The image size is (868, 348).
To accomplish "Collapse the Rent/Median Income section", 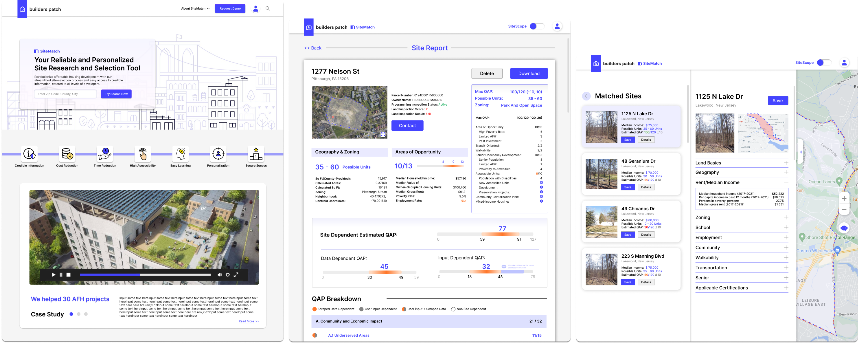I will coord(786,182).
